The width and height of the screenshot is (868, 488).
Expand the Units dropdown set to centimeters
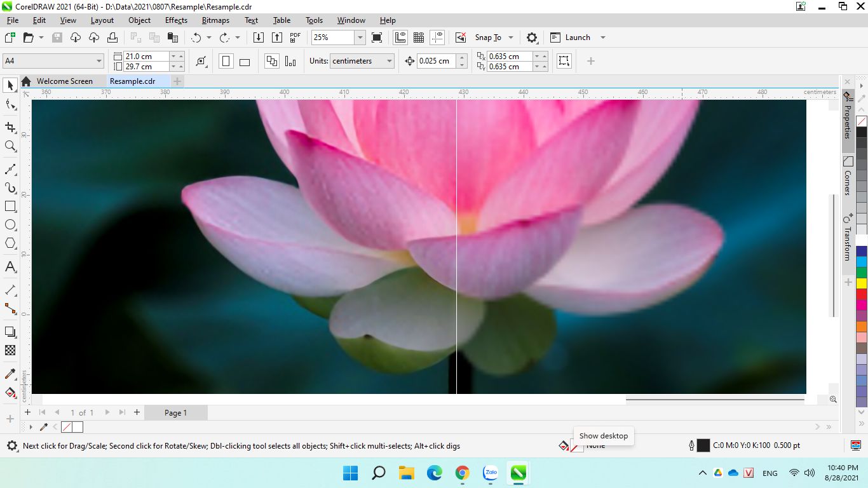tap(389, 61)
